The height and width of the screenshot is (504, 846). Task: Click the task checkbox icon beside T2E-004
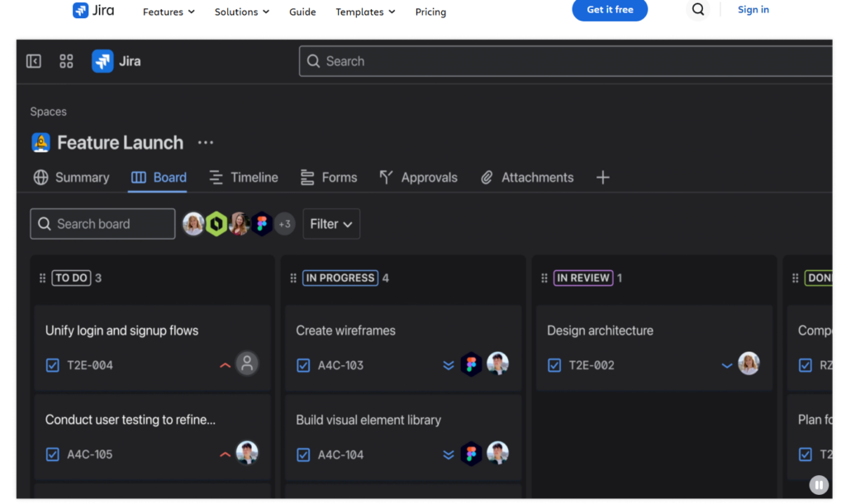point(52,365)
